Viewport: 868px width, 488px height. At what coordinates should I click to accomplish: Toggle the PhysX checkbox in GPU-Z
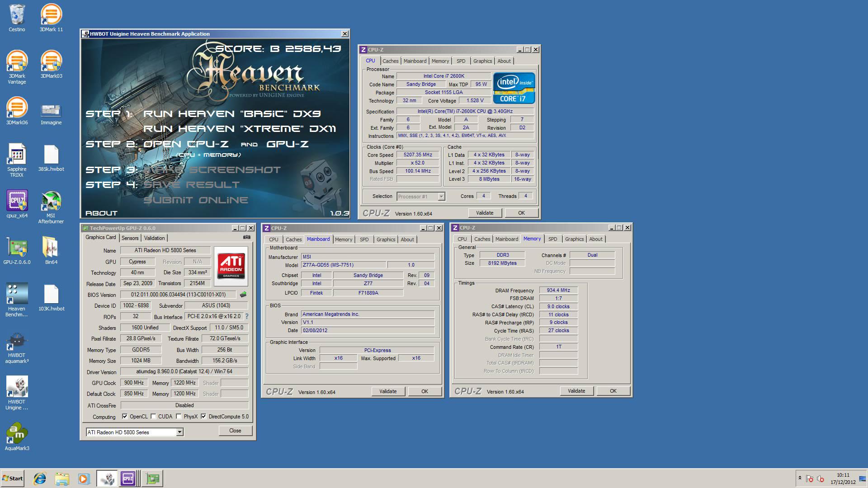pyautogui.click(x=179, y=417)
